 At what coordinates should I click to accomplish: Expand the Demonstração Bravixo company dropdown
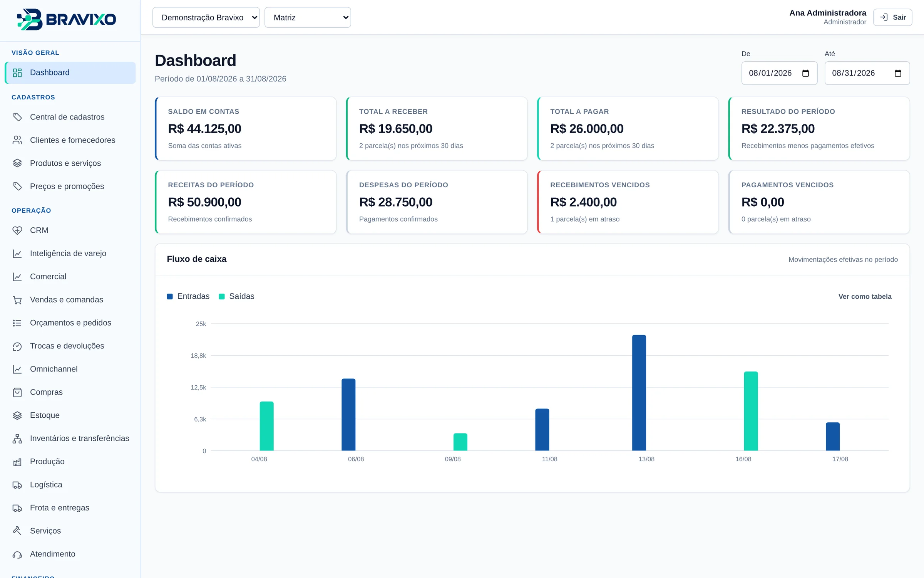click(206, 17)
